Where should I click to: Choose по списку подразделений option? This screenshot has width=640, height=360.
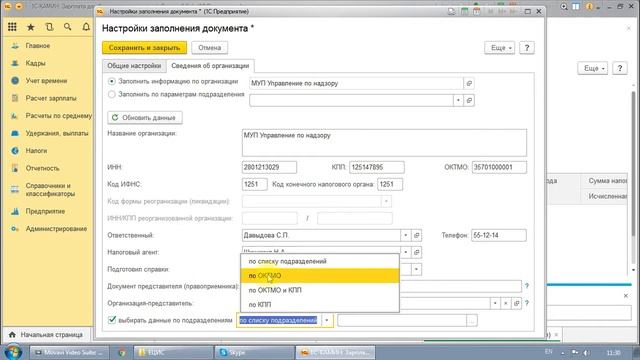(x=320, y=261)
